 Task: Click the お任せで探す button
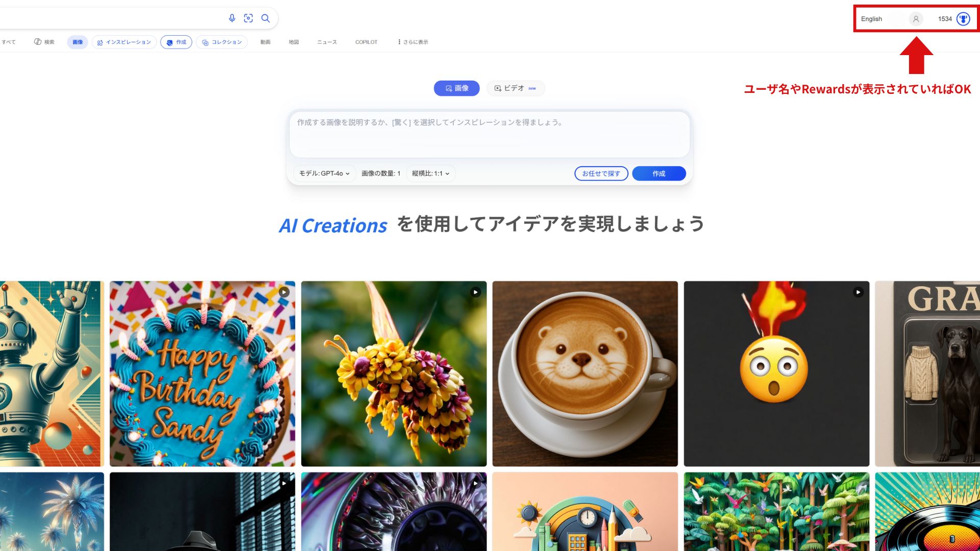pos(601,173)
